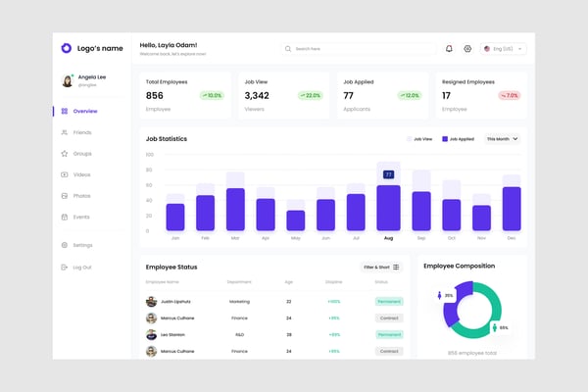Click the Filter & Short sliders icon

396,268
